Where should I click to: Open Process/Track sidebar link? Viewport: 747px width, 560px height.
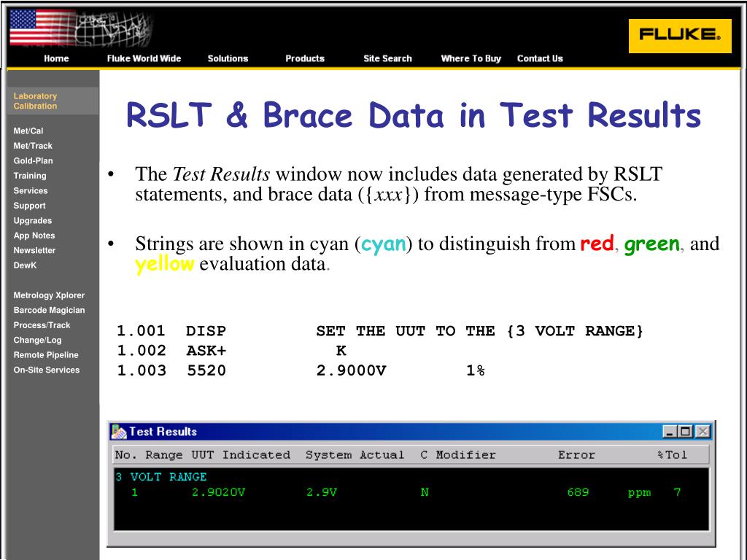point(42,325)
